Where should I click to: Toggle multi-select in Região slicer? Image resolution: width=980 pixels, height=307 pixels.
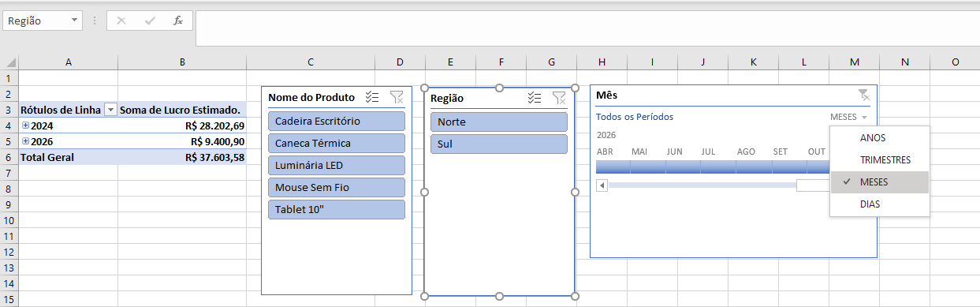[535, 98]
